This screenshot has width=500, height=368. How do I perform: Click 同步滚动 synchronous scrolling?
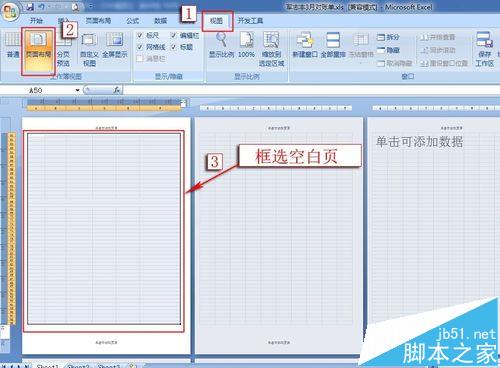(438, 50)
